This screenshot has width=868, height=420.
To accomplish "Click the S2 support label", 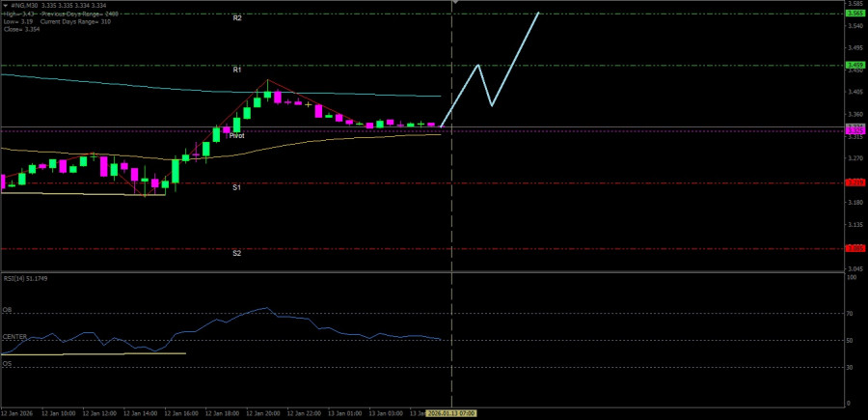I will (236, 253).
